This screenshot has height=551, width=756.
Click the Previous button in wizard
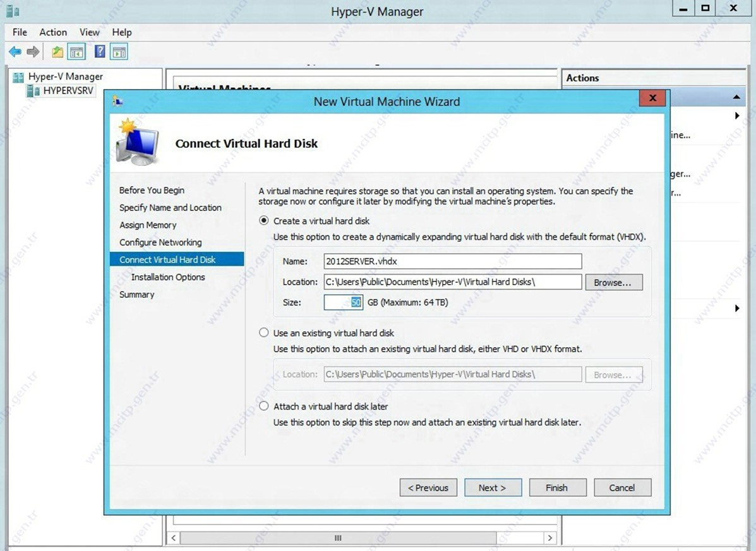click(428, 487)
